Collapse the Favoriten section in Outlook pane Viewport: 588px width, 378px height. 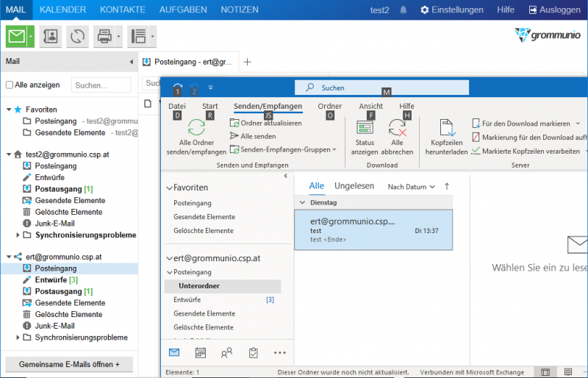[x=169, y=188]
